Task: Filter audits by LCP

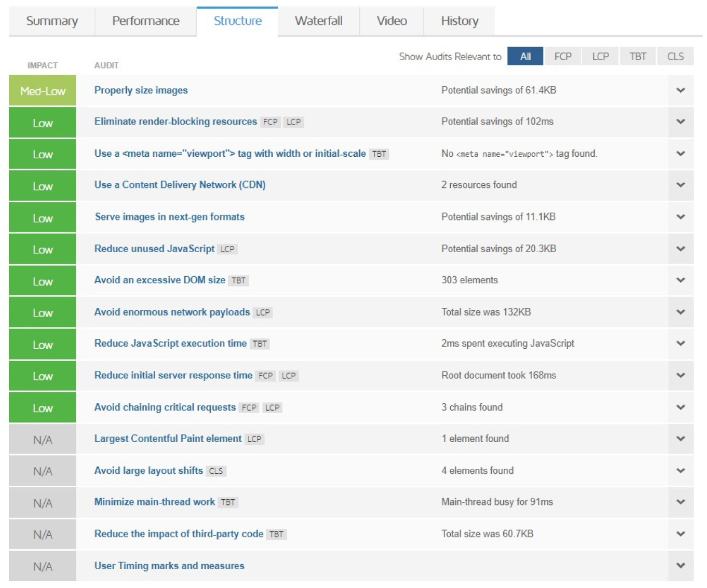Action: click(600, 56)
